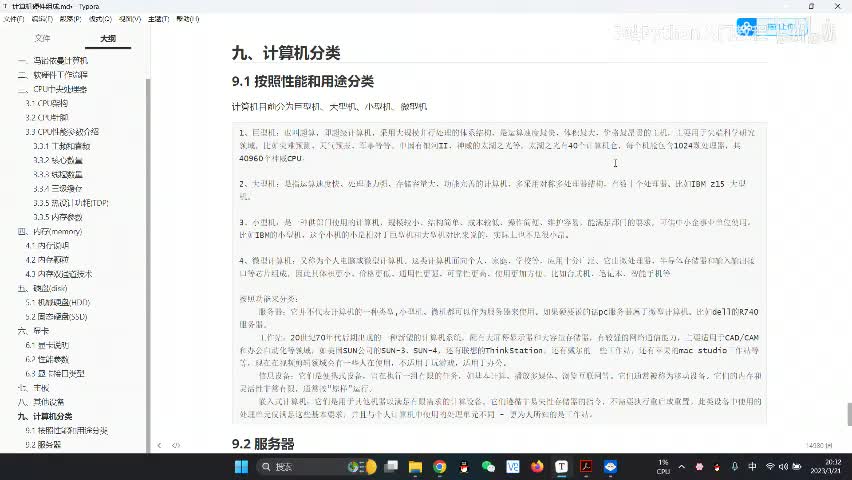
Task: Go to outline entry 4.2
Action: pyautogui.click(x=47, y=260)
